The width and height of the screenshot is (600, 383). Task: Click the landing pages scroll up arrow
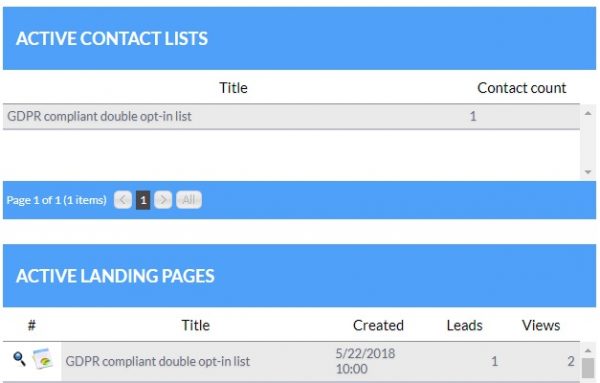coord(588,350)
